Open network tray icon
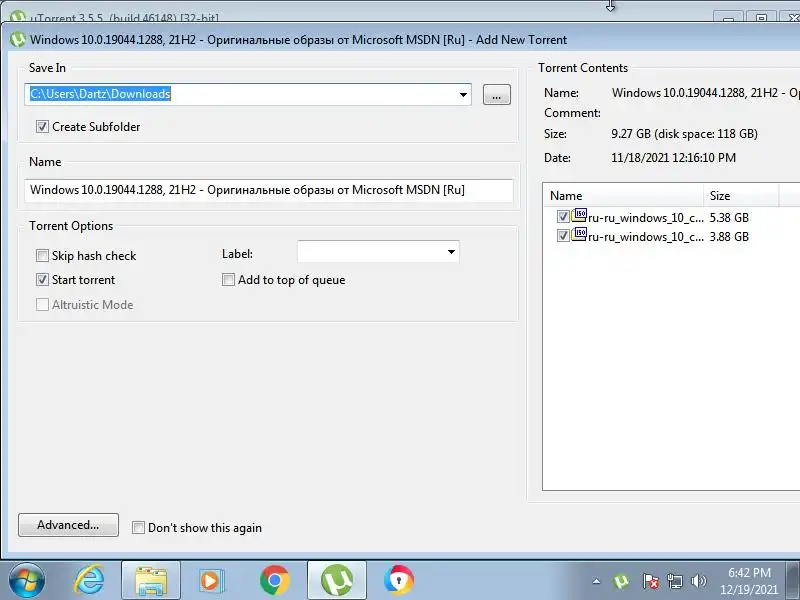800x600 pixels. point(674,581)
